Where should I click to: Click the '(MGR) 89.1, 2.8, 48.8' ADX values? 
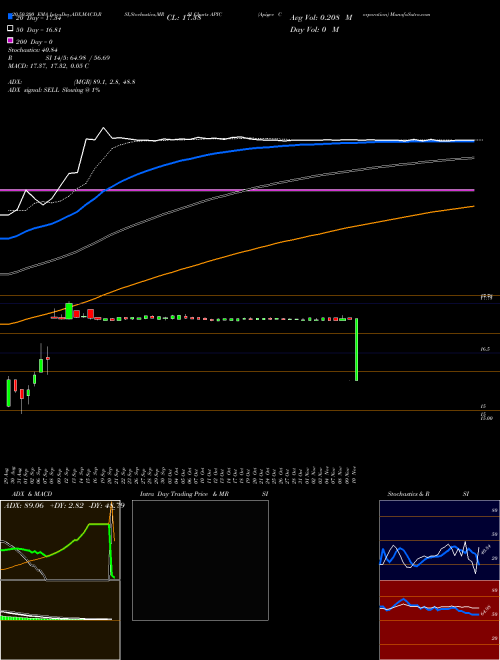104,82
